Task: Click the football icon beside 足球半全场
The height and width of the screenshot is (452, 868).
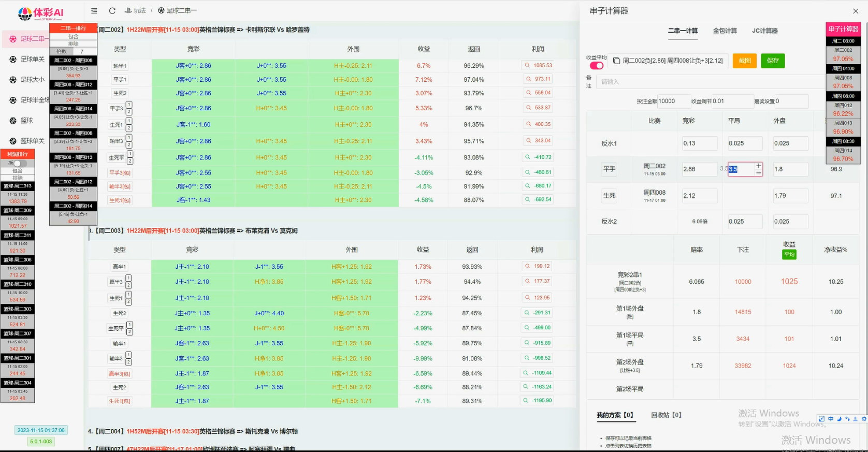Action: (13, 100)
